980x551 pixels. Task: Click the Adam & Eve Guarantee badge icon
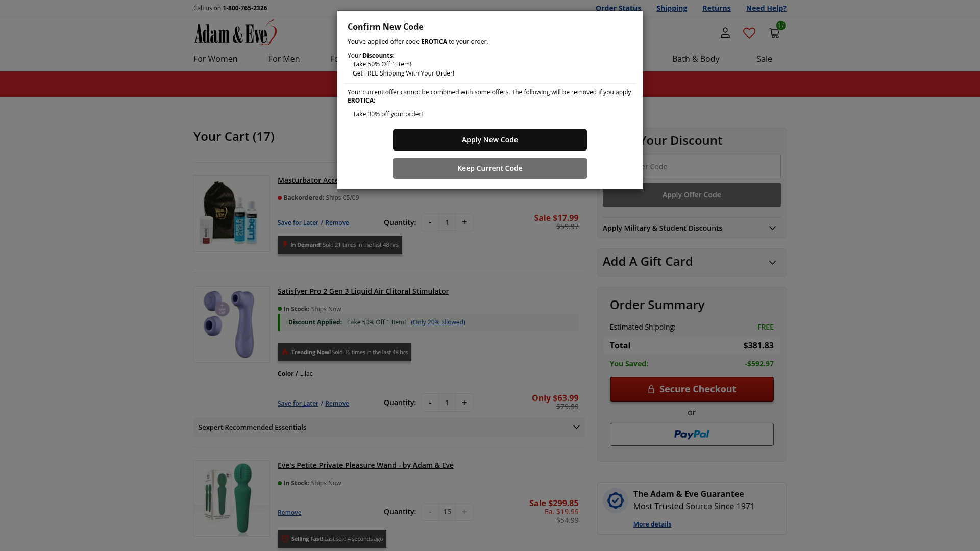(x=615, y=500)
